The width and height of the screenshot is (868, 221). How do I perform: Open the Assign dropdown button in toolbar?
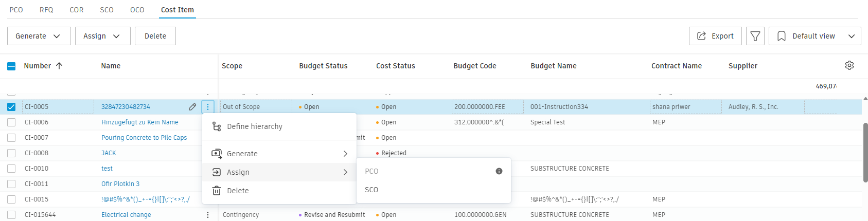103,36
